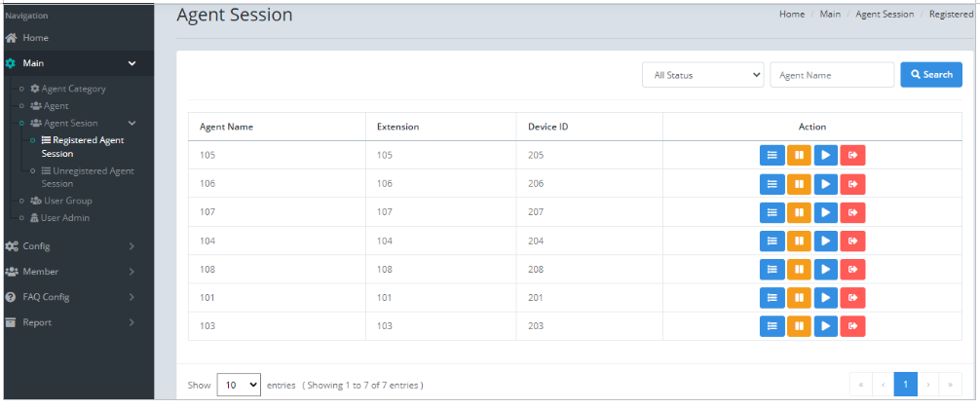This screenshot has width=980, height=408.
Task: Click the Home breadcrumb link
Action: [791, 15]
